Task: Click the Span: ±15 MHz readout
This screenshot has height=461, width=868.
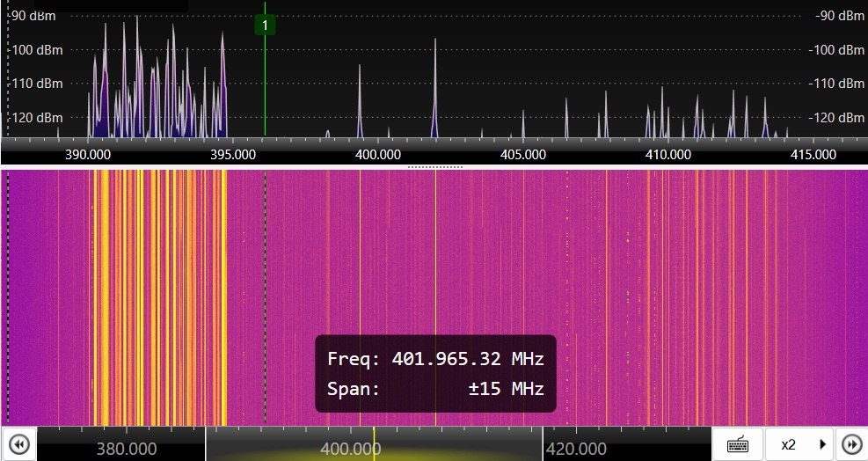Action: 435,388
